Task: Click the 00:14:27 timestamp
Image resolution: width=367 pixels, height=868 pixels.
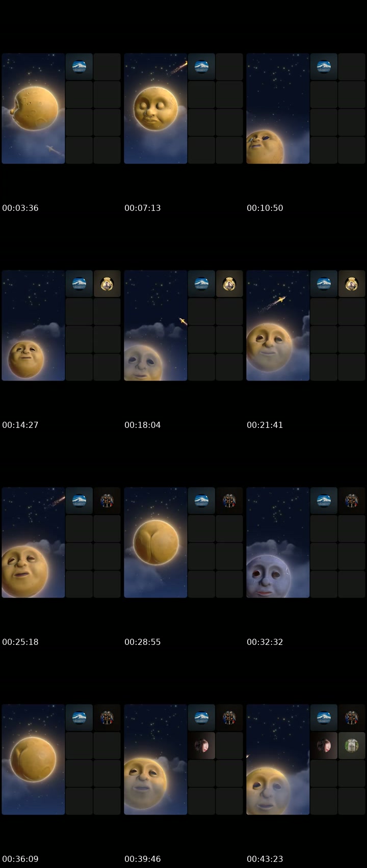Action: [20, 425]
